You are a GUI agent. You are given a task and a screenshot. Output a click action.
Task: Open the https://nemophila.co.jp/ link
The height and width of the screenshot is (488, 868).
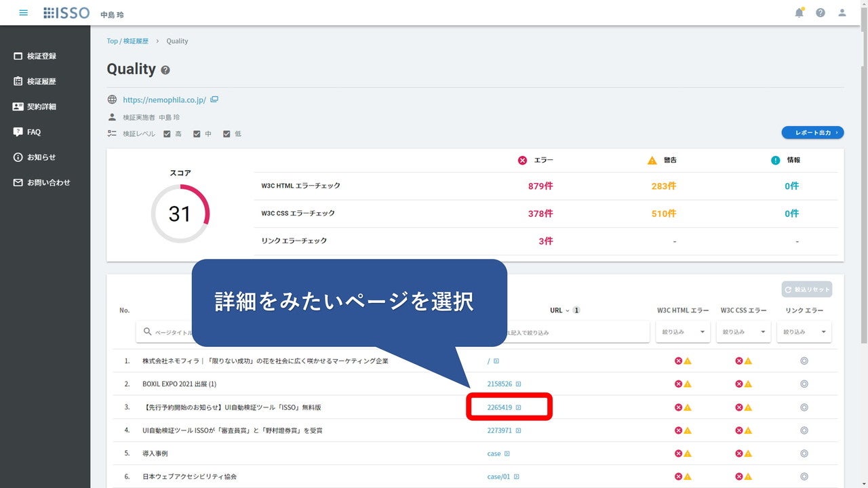pyautogui.click(x=164, y=100)
